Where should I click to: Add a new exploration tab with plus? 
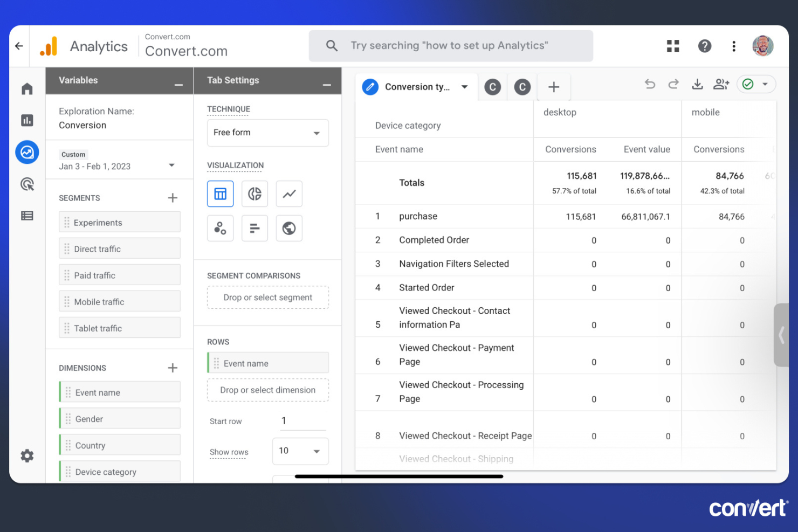554,86
